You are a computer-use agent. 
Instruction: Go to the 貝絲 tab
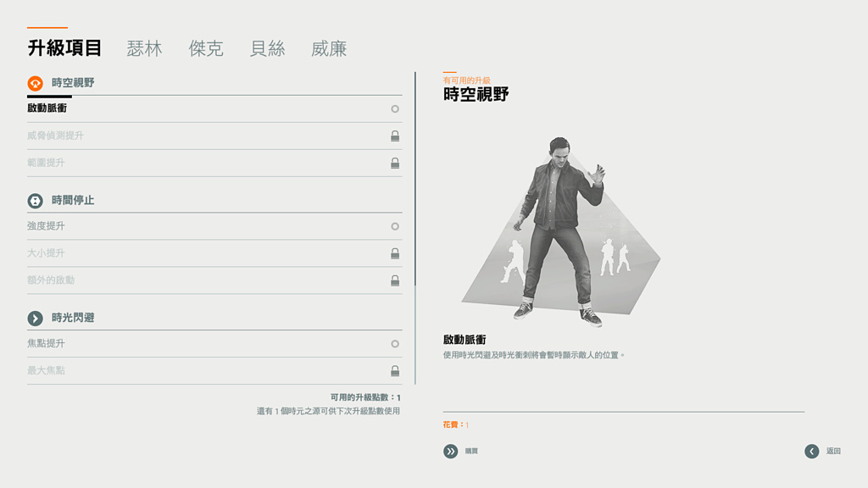267,48
